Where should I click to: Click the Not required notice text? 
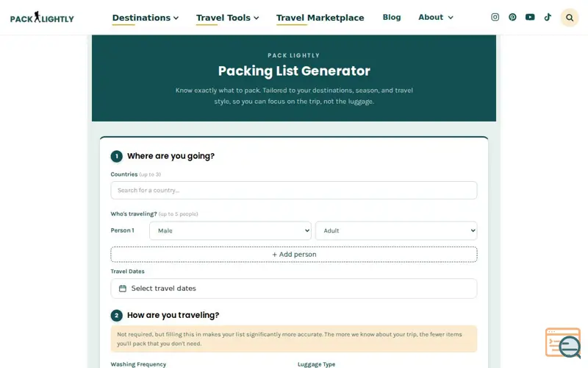click(289, 339)
